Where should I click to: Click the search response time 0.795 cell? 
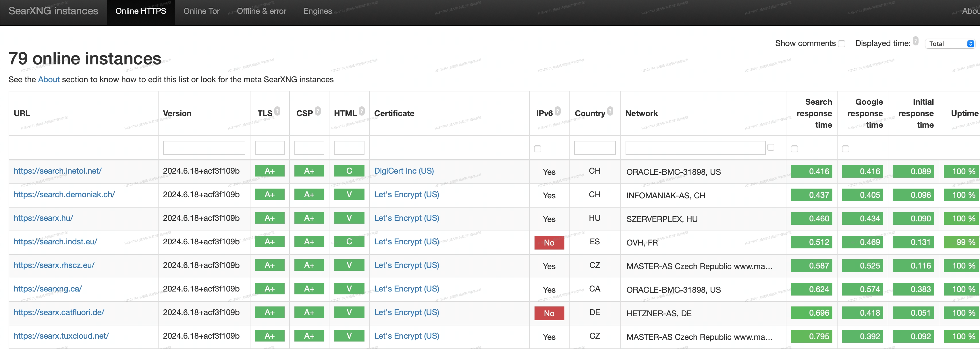811,336
